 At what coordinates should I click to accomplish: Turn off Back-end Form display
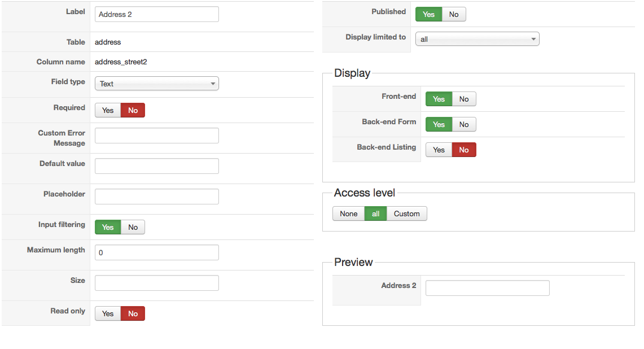coord(464,124)
